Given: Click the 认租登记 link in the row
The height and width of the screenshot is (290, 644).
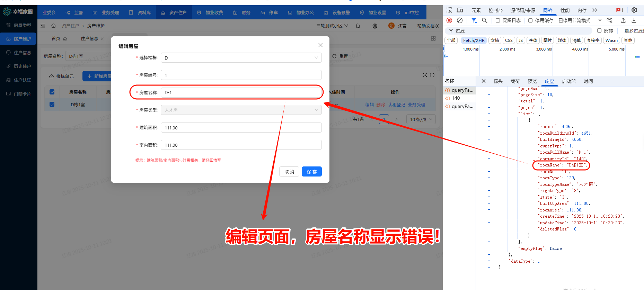Looking at the screenshot, I should [x=396, y=105].
